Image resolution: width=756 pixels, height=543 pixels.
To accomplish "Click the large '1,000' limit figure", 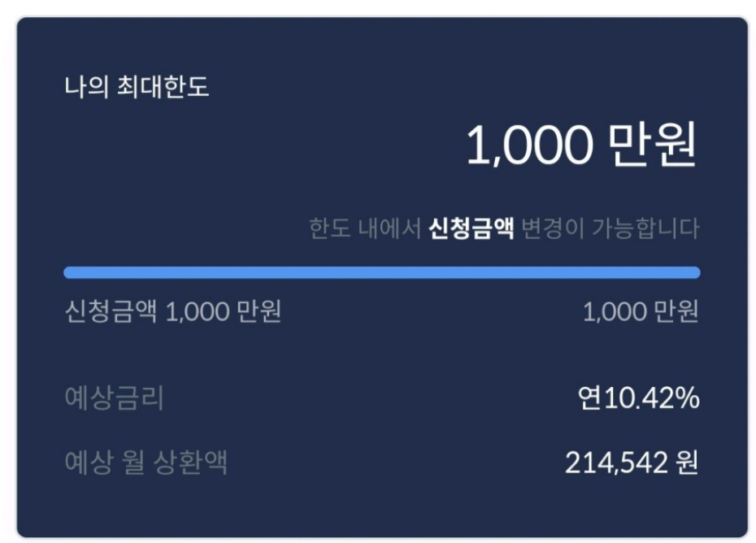I will [529, 146].
